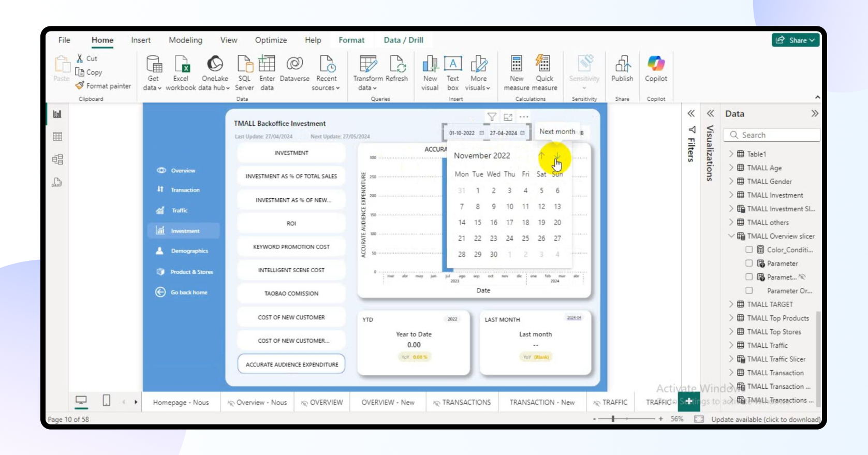Image resolution: width=868 pixels, height=455 pixels.
Task: Select the KEYWORD PROMOTION COST button
Action: 291,247
